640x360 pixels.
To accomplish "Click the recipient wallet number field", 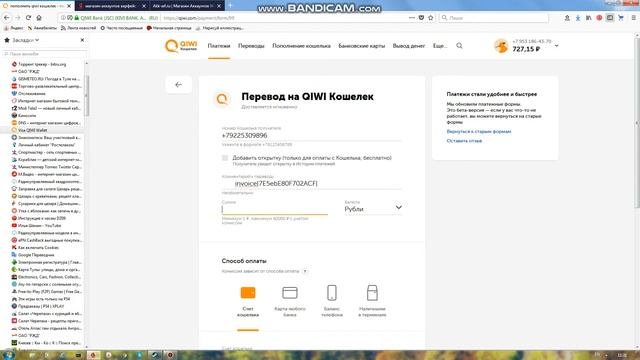I will [x=311, y=135].
